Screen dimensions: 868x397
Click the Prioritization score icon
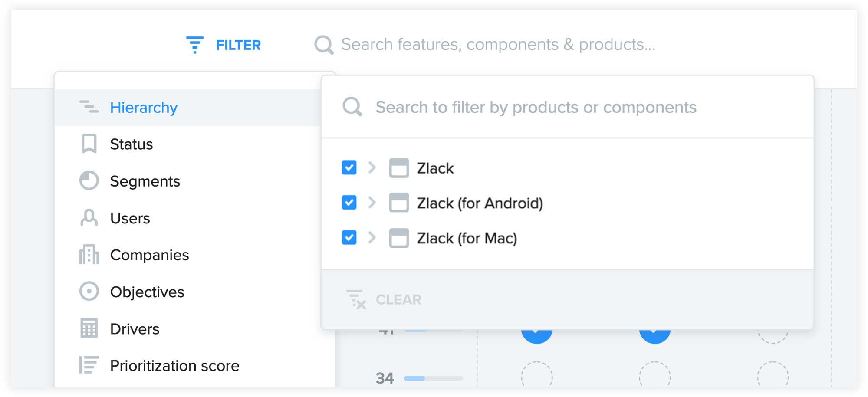(89, 365)
